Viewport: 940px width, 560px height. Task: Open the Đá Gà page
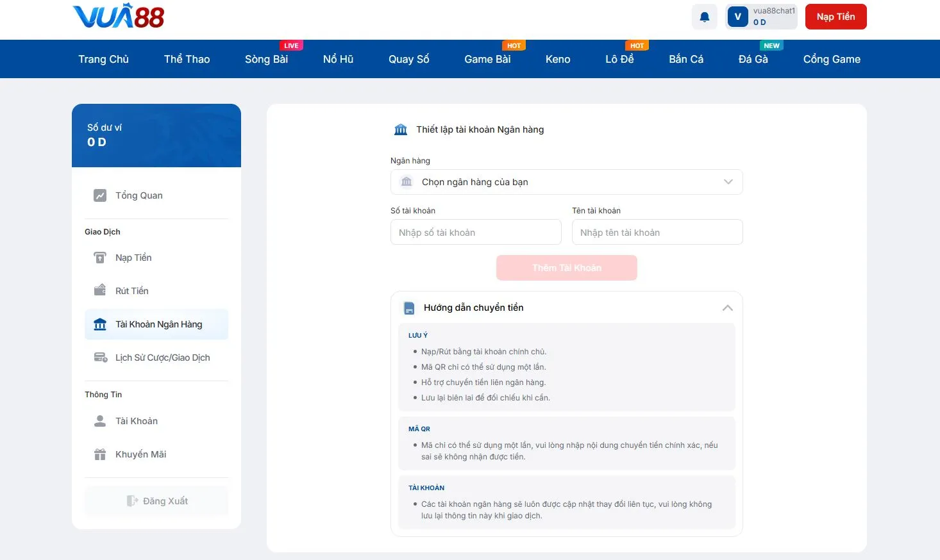tap(754, 59)
